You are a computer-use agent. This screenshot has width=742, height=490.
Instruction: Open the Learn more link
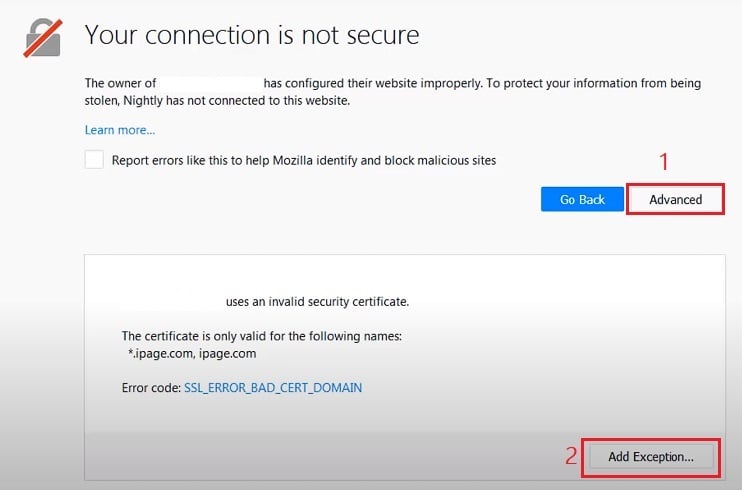point(120,130)
